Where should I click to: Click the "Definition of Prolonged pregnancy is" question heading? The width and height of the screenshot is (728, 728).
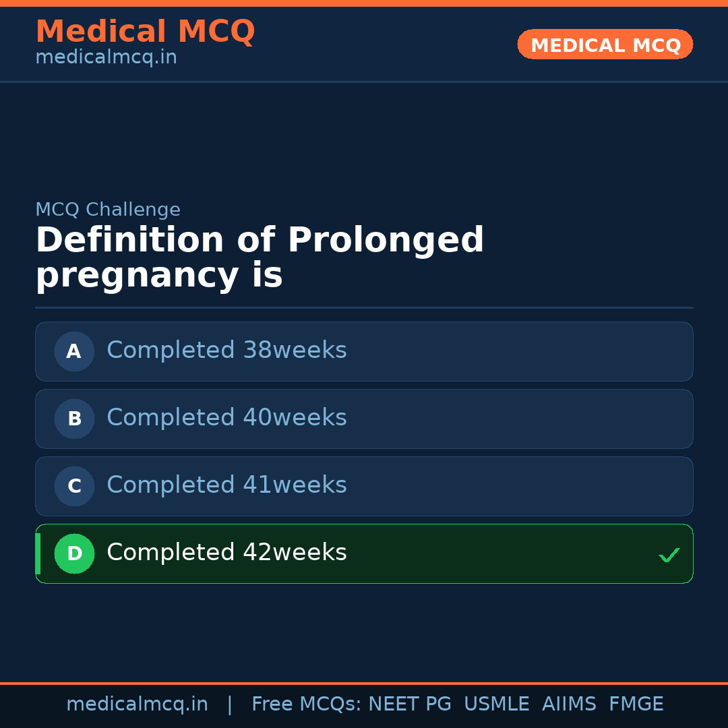click(260, 258)
